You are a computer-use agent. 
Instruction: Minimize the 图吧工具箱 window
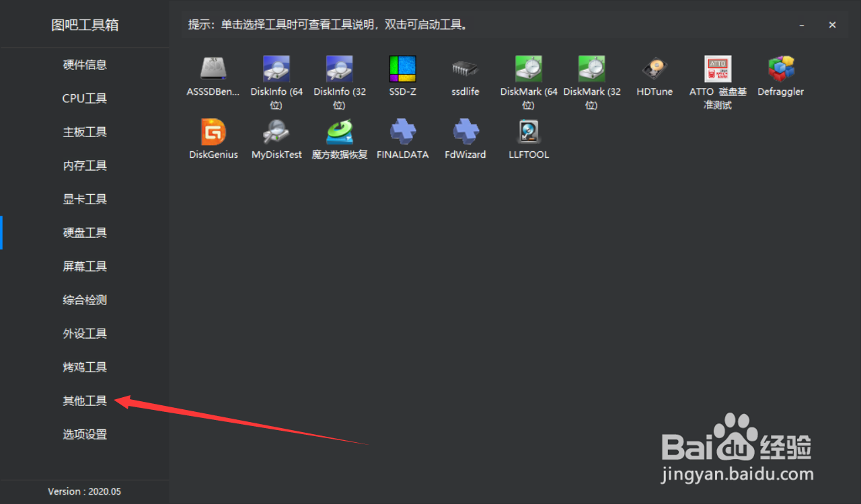click(x=802, y=25)
